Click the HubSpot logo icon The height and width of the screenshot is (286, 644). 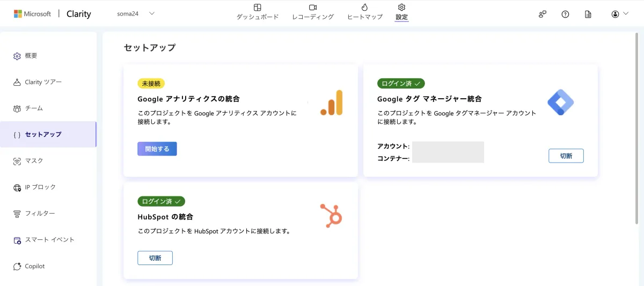[331, 216]
